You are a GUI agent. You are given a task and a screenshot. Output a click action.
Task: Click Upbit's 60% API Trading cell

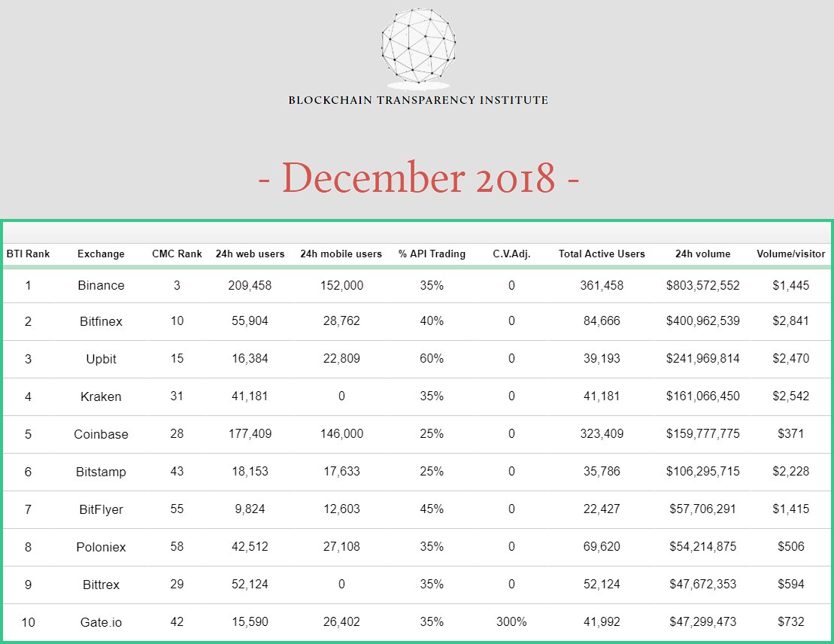(432, 359)
